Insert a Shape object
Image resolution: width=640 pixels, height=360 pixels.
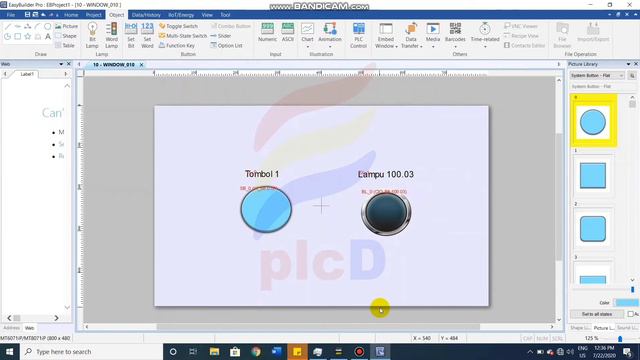coord(66,36)
